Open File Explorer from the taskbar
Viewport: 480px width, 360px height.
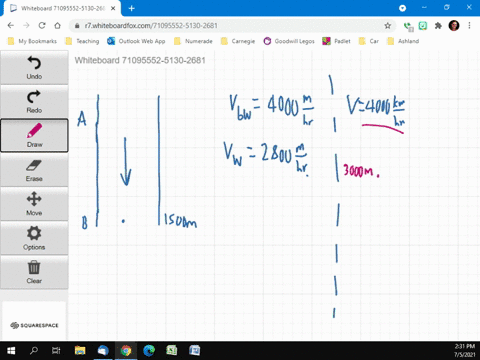(80, 350)
